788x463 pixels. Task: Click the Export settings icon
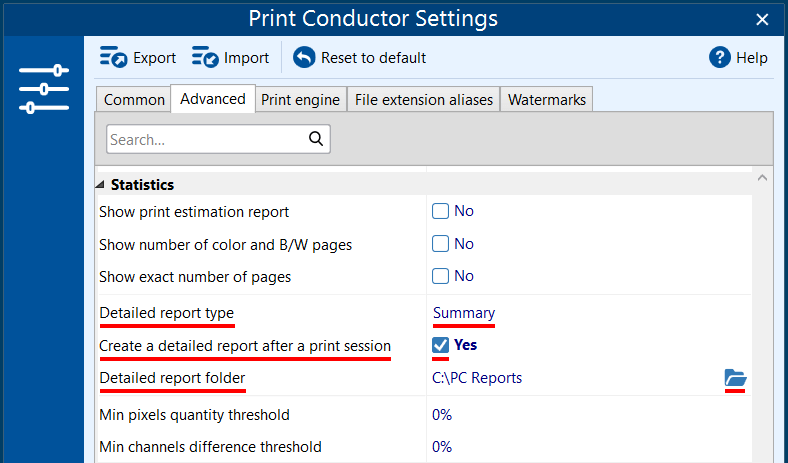[x=113, y=57]
